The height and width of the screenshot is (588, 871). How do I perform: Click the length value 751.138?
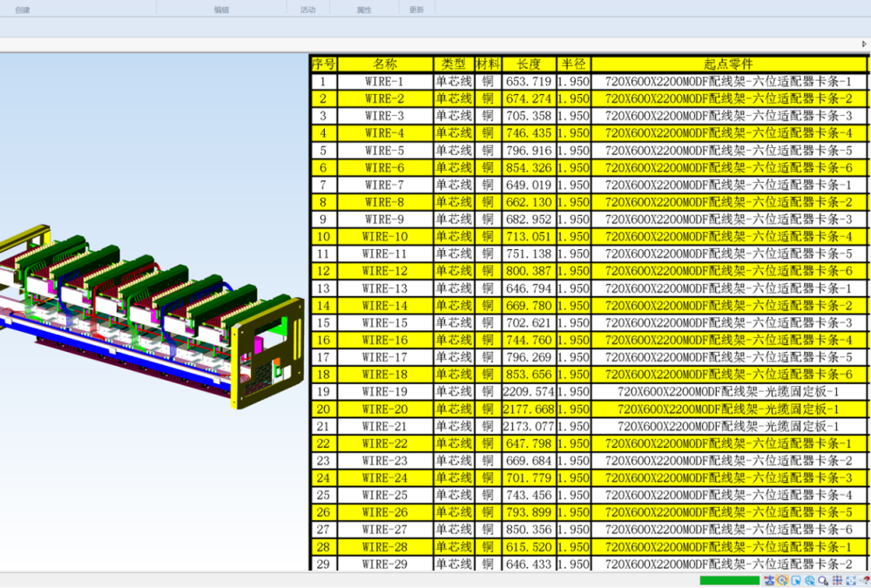point(529,253)
